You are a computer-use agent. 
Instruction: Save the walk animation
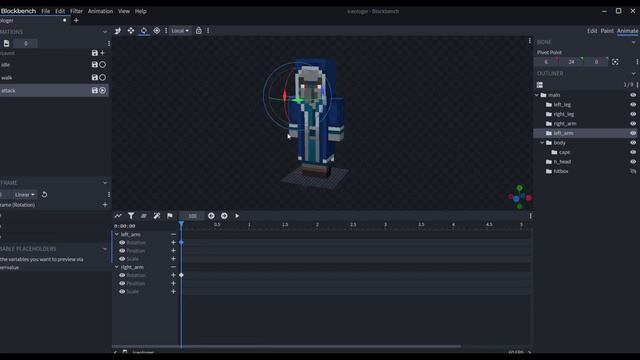coord(95,78)
